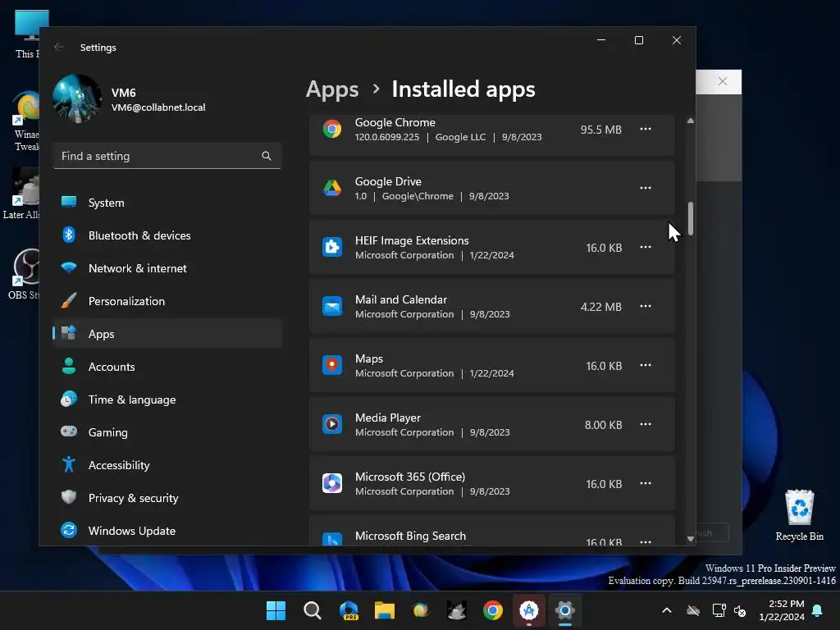Click the Accounts person icon
Image resolution: width=840 pixels, height=630 pixels.
coord(69,366)
